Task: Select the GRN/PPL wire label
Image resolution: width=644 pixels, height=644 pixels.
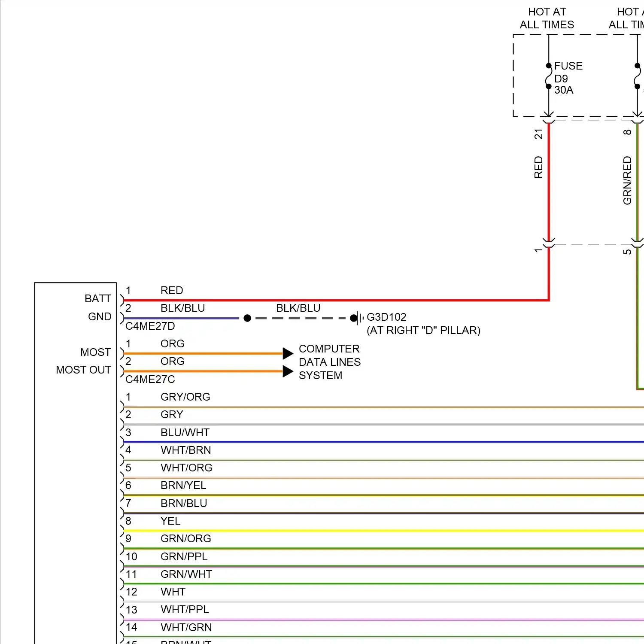Action: point(184,557)
